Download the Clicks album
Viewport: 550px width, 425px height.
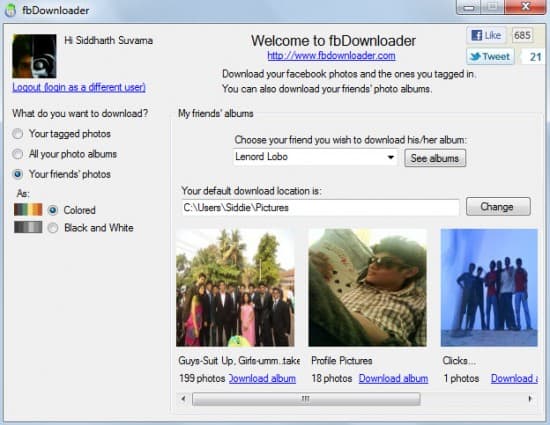coord(514,378)
